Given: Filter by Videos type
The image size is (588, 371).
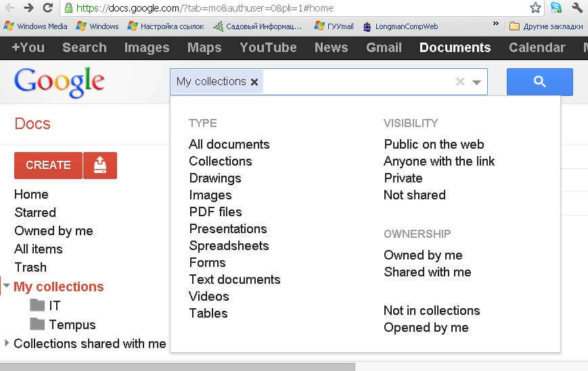Looking at the screenshot, I should pyautogui.click(x=209, y=296).
